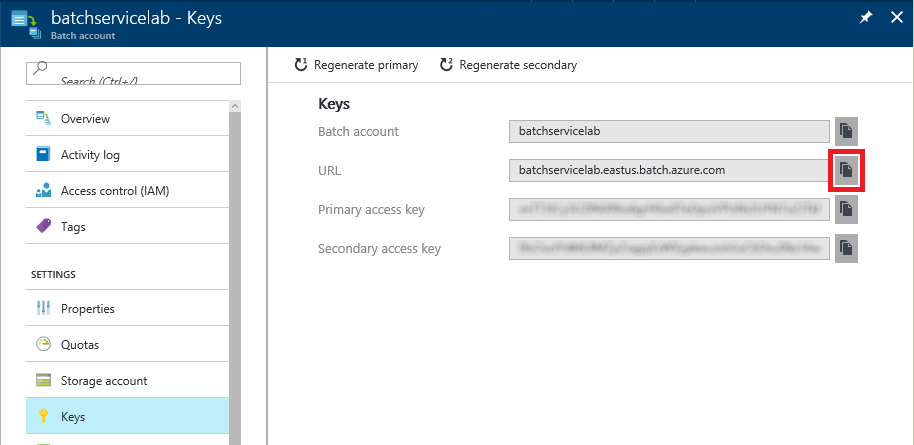Close the Keys blade
The width and height of the screenshot is (914, 445).
click(897, 18)
